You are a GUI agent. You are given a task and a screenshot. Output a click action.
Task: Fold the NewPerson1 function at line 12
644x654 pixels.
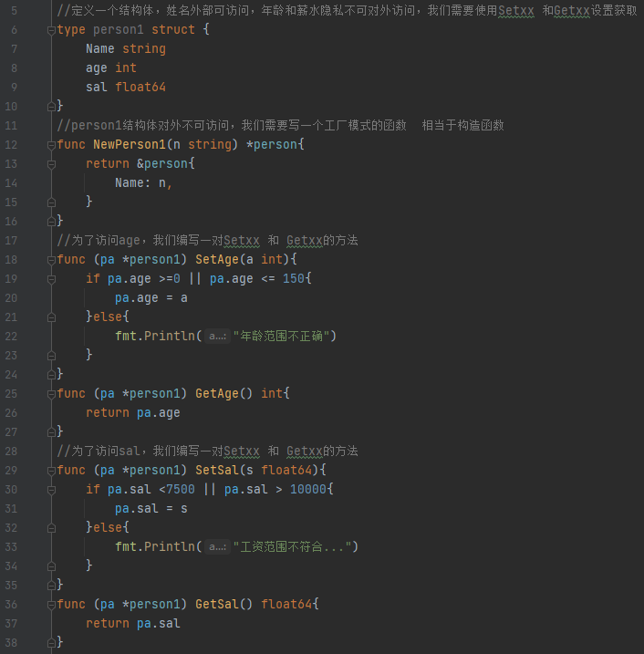pos(50,145)
